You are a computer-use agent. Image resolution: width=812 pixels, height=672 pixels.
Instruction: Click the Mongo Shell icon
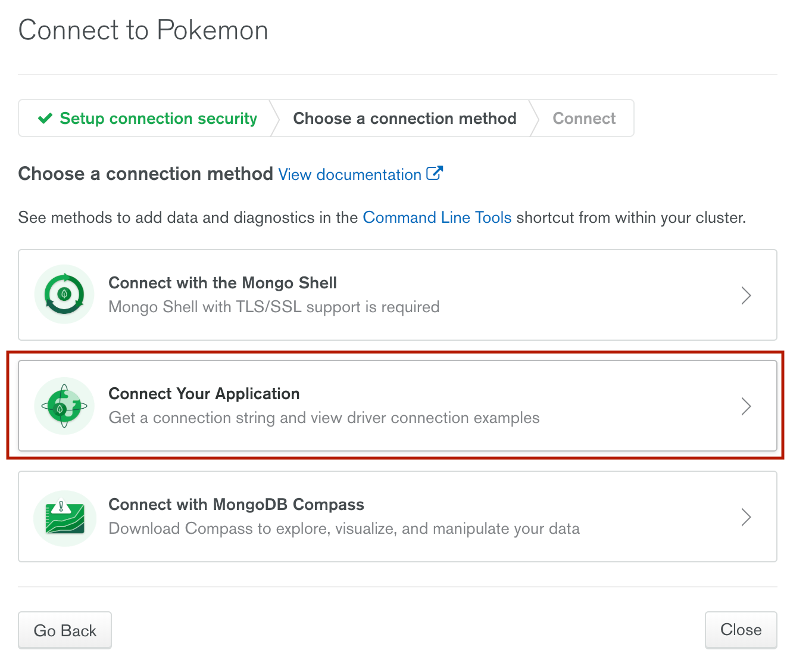(64, 294)
